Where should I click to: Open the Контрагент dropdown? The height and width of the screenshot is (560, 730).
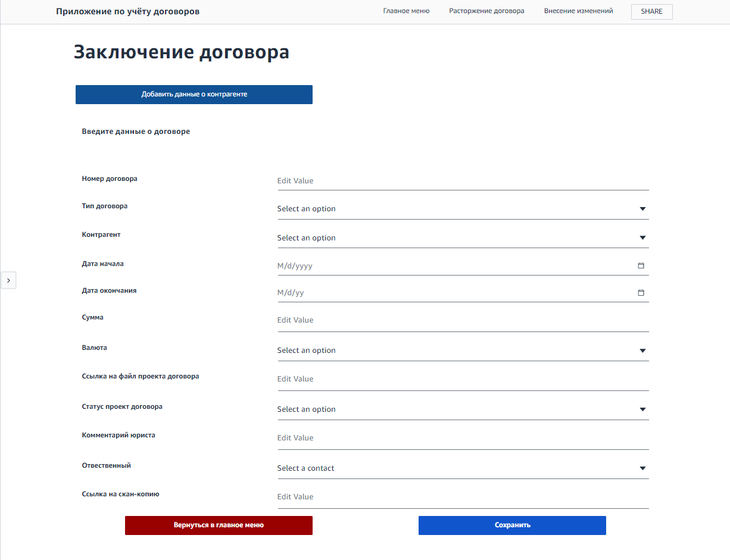463,238
